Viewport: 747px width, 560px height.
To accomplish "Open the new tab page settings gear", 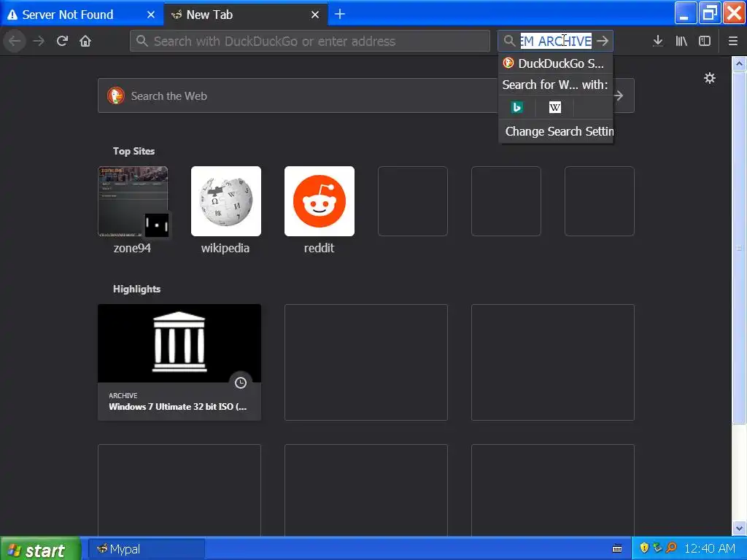I will [x=709, y=78].
